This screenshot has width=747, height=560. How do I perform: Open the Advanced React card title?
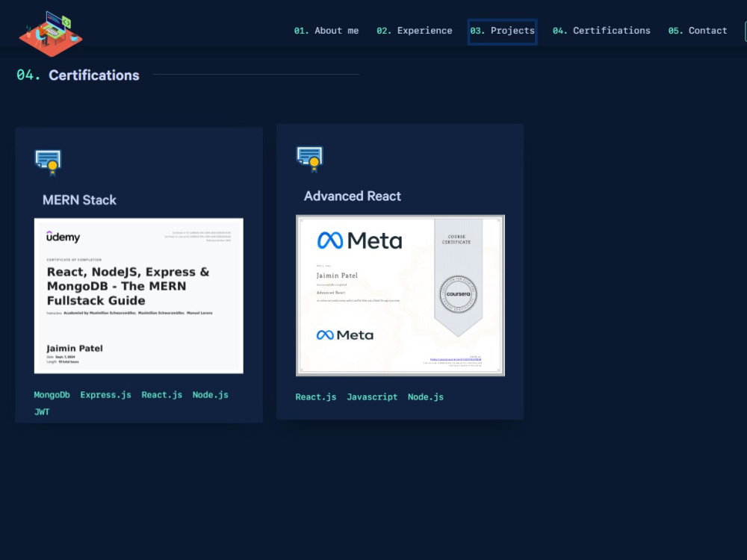353,196
